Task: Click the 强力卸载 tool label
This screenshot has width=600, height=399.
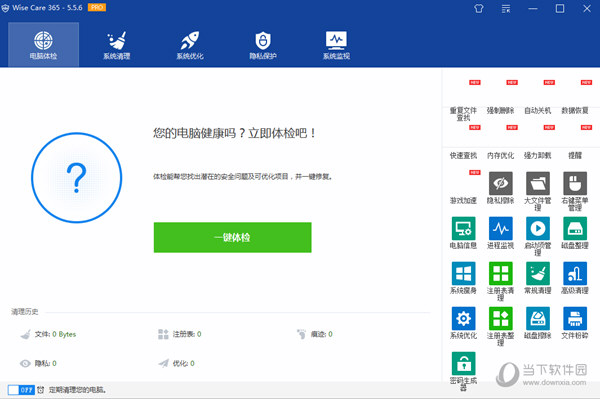Action: [538, 155]
